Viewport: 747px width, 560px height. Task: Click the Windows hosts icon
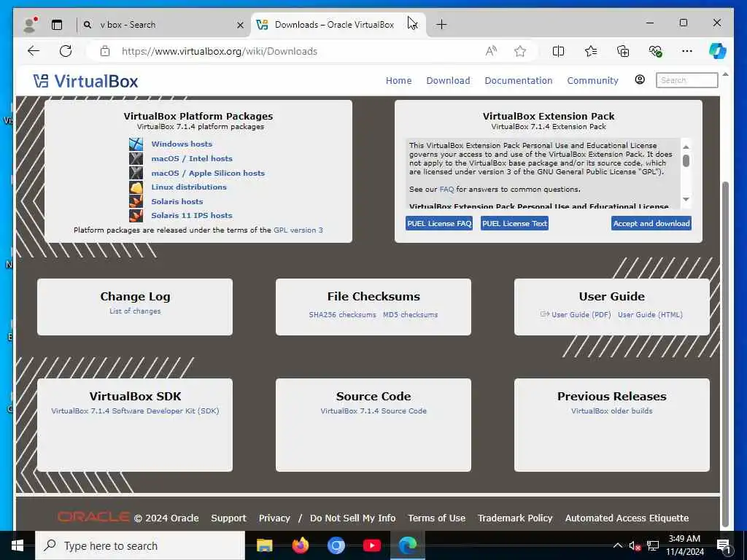[136, 144]
